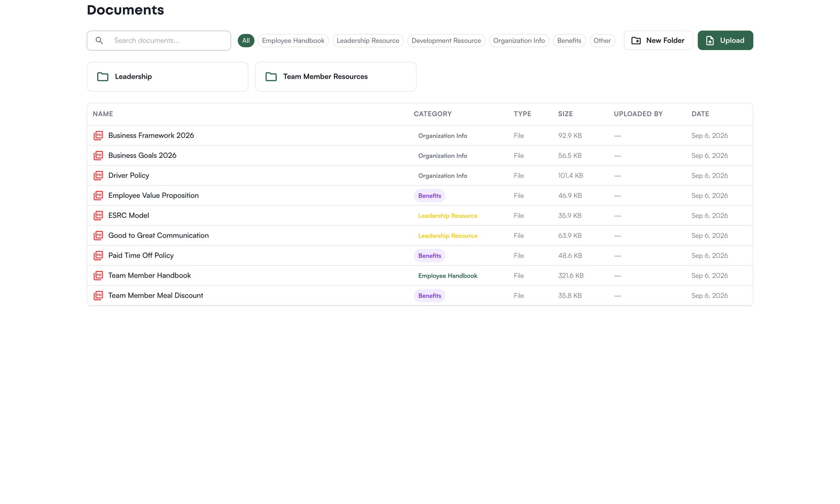Filter by Other category
The height and width of the screenshot is (504, 840).
[602, 41]
